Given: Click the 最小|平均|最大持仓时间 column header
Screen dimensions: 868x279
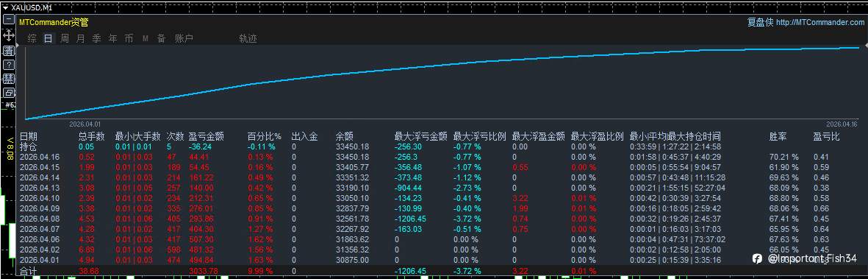Looking at the screenshot, I should 675,136.
